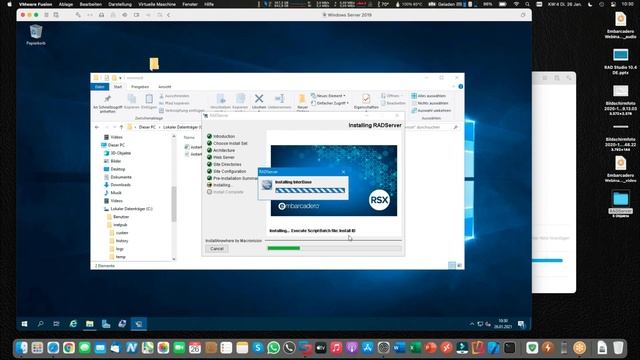Switch to the Ansicht ribbon tab
640x360 pixels.
tap(165, 87)
